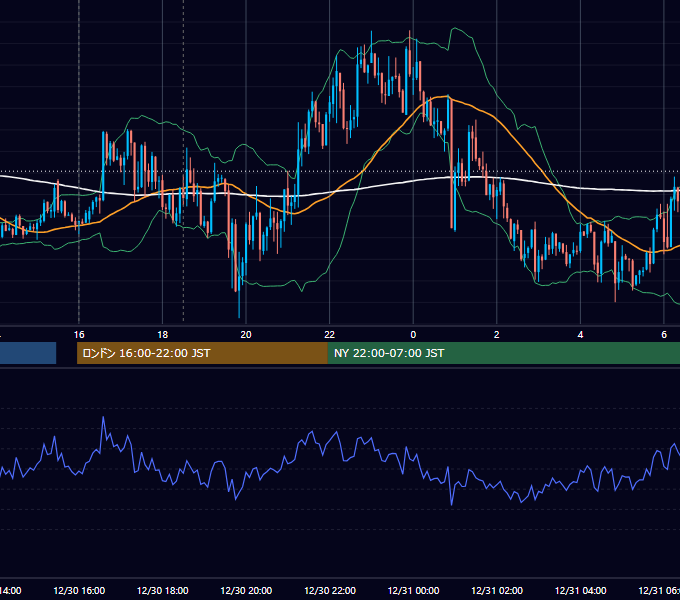Image resolution: width=680 pixels, height=600 pixels.
Task: Select the ロンドン 16:00-22:00 JST session bar
Action: [202, 353]
